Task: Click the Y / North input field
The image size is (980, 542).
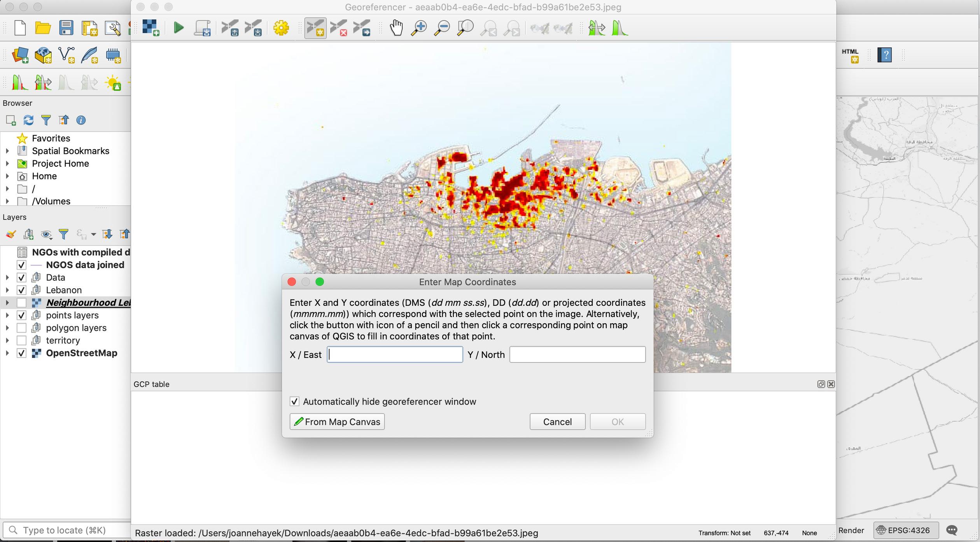Action: pyautogui.click(x=577, y=354)
